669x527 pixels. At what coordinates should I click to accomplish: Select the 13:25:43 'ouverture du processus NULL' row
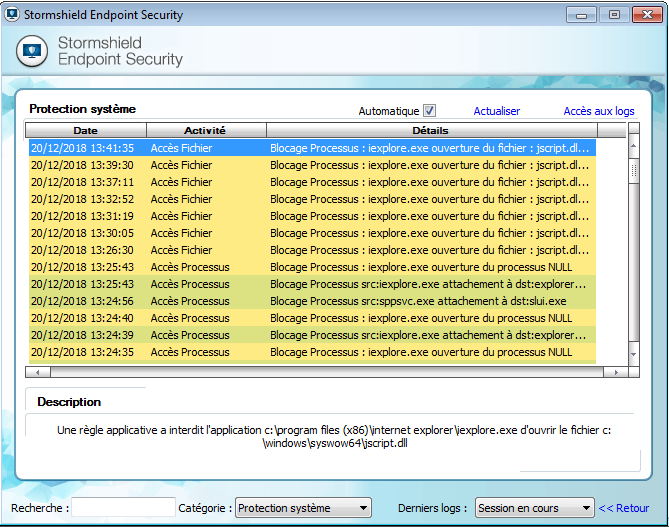(x=312, y=267)
